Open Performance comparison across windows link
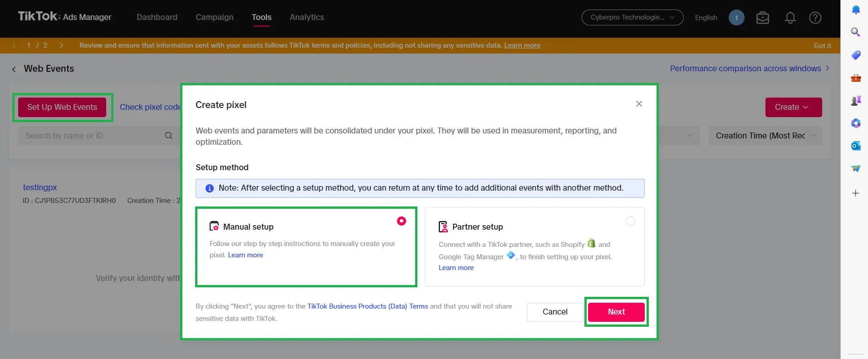 pyautogui.click(x=750, y=69)
